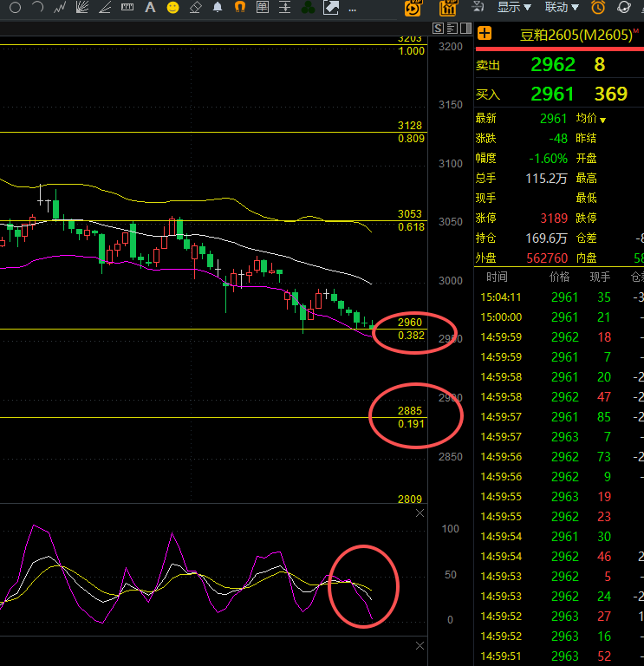Insert a smiley face marker
The height and width of the screenshot is (666, 644).
click(172, 8)
